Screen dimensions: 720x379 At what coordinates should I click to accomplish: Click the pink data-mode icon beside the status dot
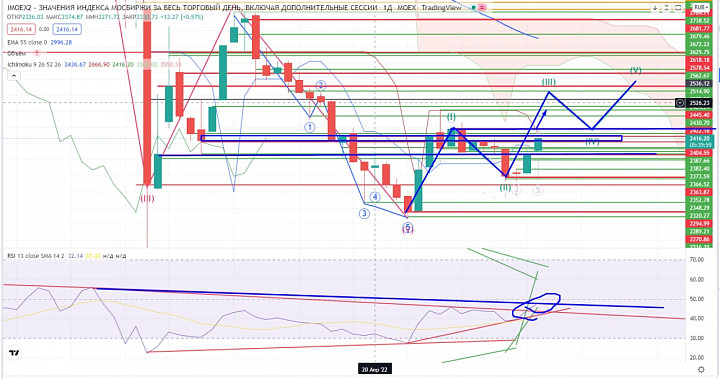(x=482, y=7)
